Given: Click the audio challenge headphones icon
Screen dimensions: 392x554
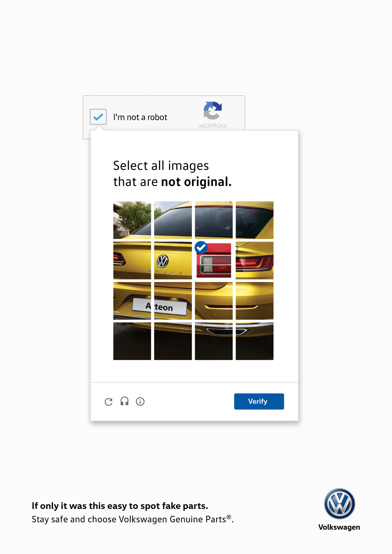Looking at the screenshot, I should pos(124,401).
